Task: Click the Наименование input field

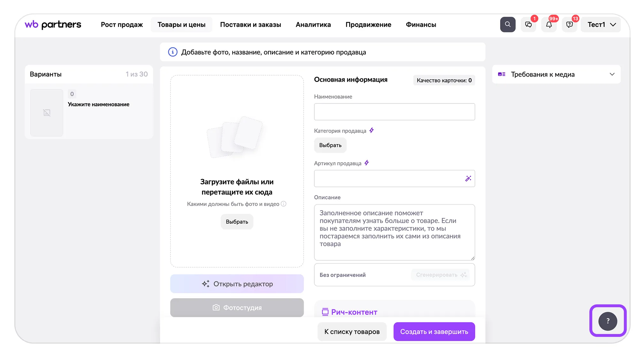Action: [394, 112]
